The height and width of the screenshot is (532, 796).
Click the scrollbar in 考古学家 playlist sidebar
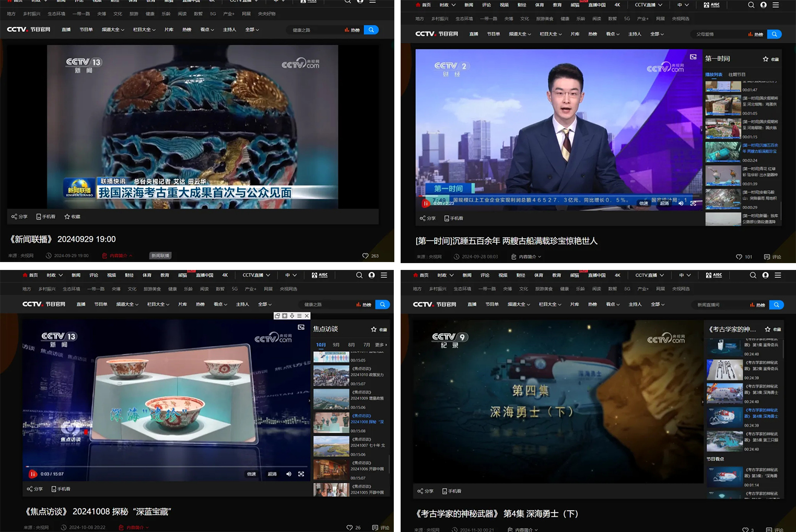pos(783,348)
